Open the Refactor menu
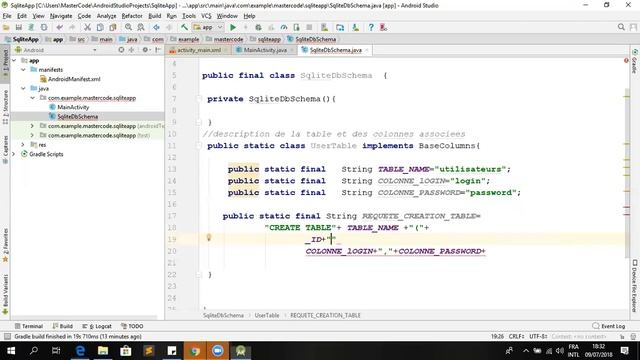The height and width of the screenshot is (360, 640). point(132,16)
